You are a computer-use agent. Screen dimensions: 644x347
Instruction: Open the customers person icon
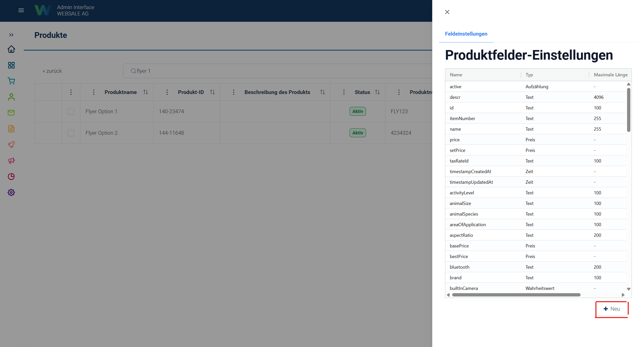pyautogui.click(x=11, y=97)
